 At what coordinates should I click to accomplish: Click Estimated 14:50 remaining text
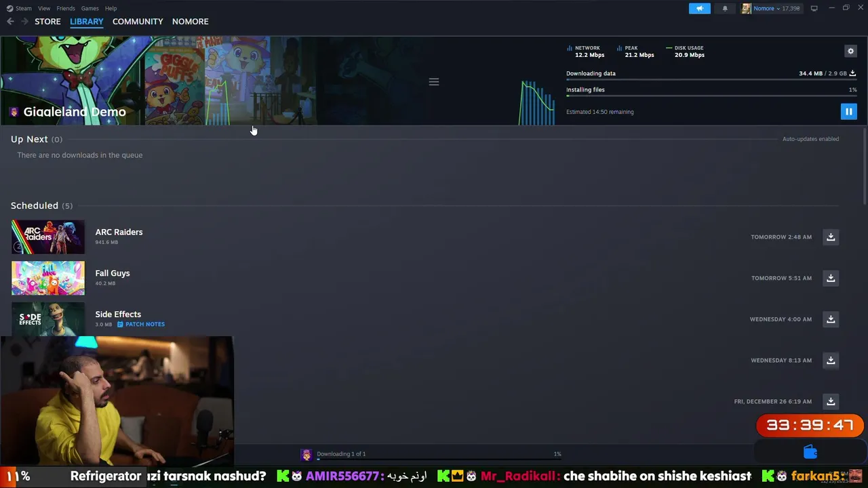pyautogui.click(x=600, y=112)
